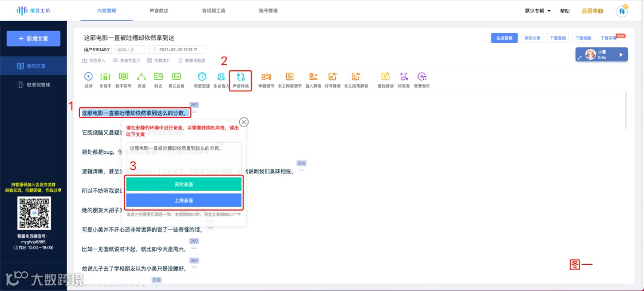Click the 用户5151483 author field

pyautogui.click(x=97, y=49)
